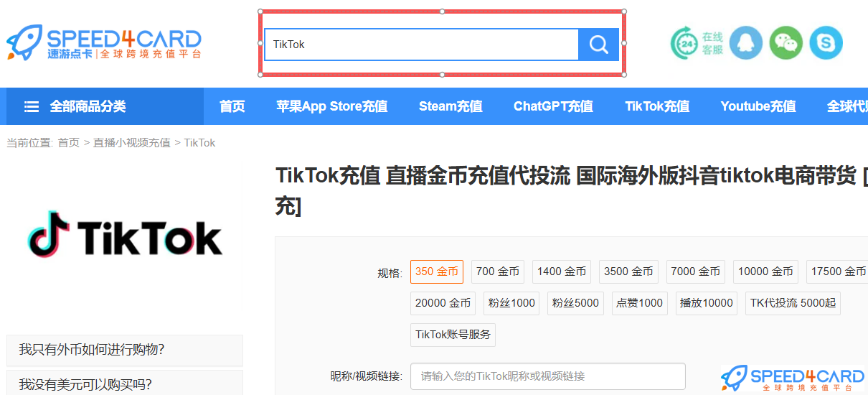868x395 pixels.
Task: Choose the 播放10000 spec
Action: (x=707, y=303)
